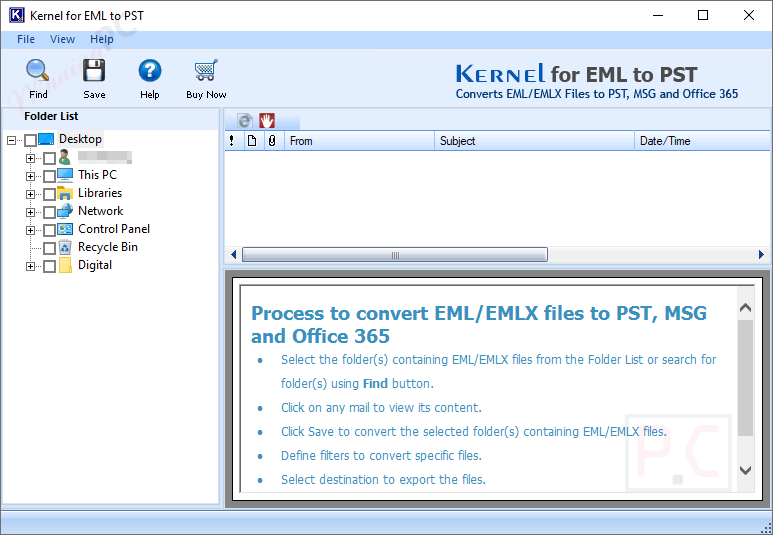The width and height of the screenshot is (773, 535).
Task: Check the Control Panel checkbox
Action: click(x=49, y=230)
